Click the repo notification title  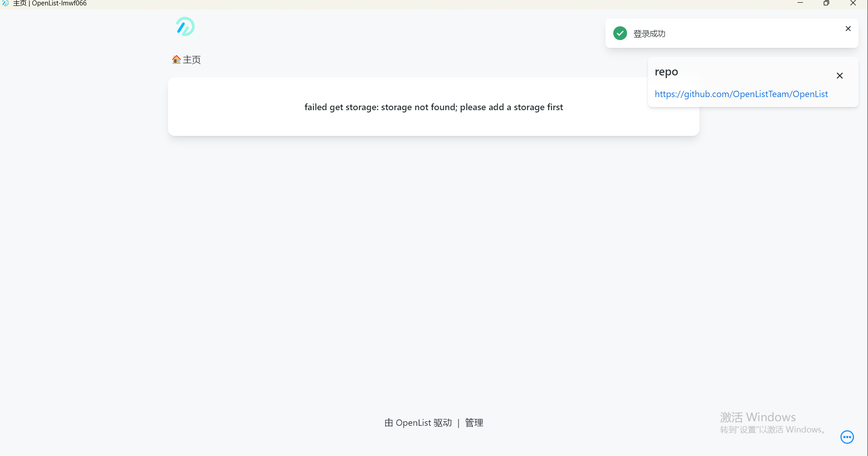click(x=666, y=72)
